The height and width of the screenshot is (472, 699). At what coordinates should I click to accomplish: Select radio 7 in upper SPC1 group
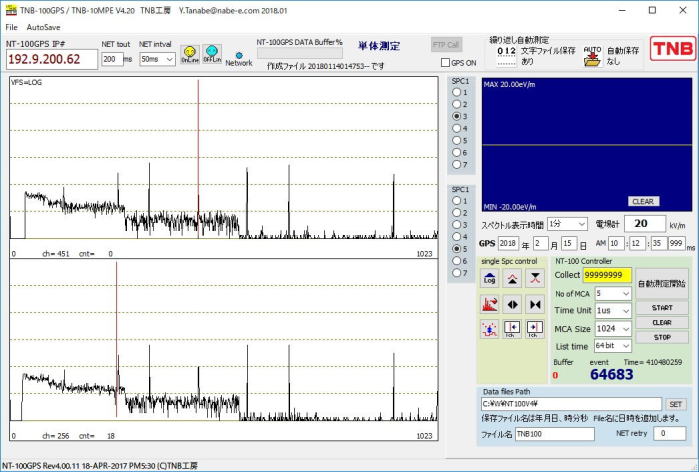point(456,164)
